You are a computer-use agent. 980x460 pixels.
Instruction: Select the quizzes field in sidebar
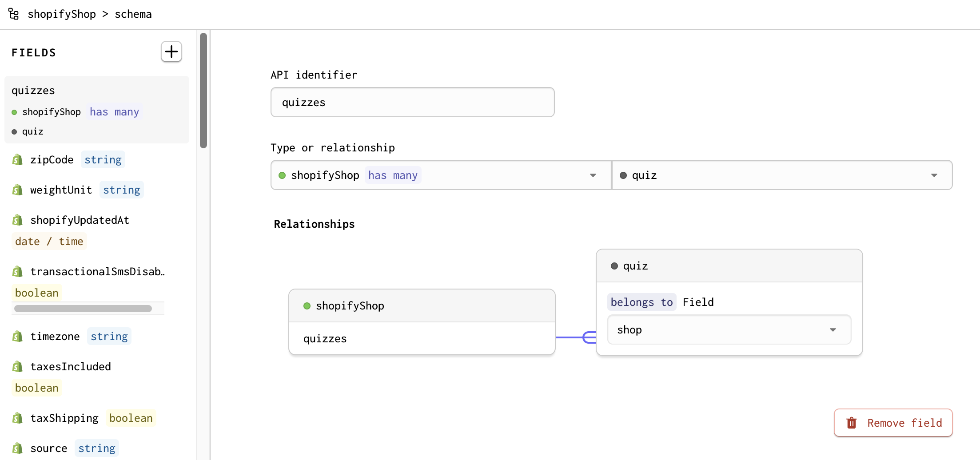point(97,110)
